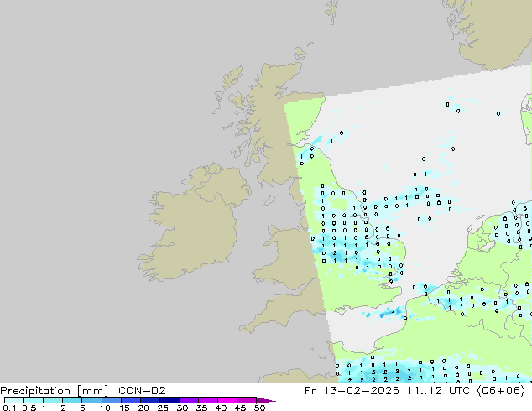532x411 pixels.
Task: Click the '15' legend value
Action: [124, 408]
